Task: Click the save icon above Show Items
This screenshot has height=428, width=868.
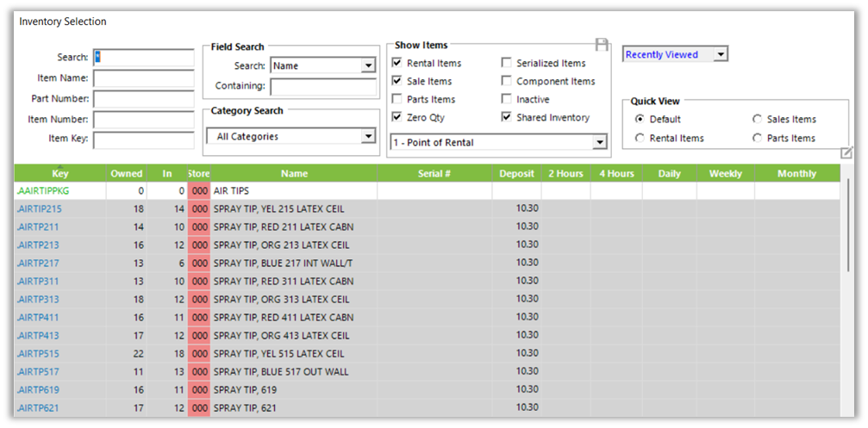Action: [x=603, y=43]
